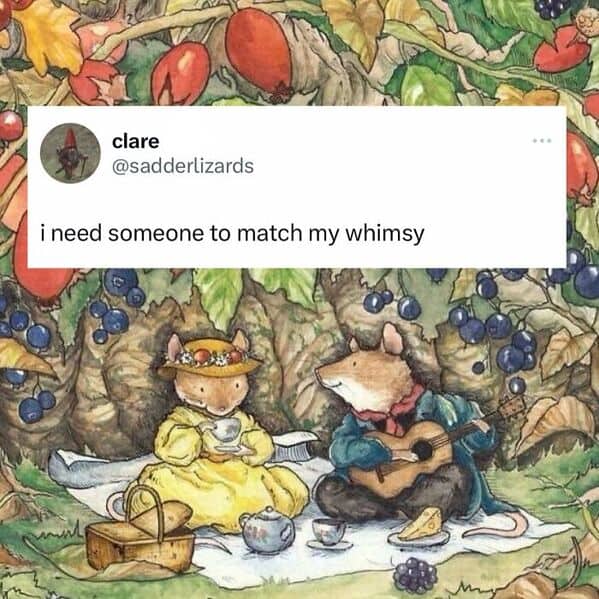Screen dimensions: 599x599
Task: Click the blue teapot on the blanket
Action: pos(267,531)
